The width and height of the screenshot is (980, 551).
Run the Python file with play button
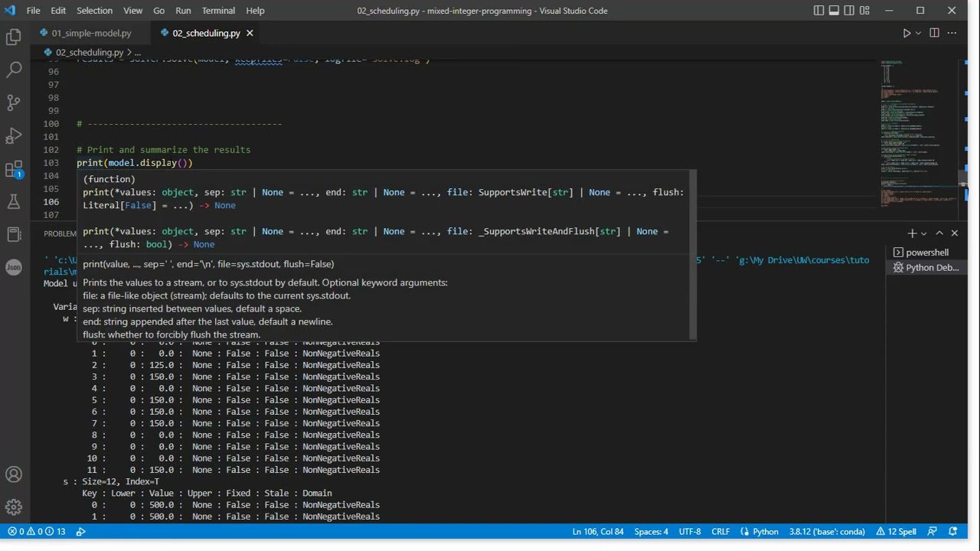(x=906, y=33)
